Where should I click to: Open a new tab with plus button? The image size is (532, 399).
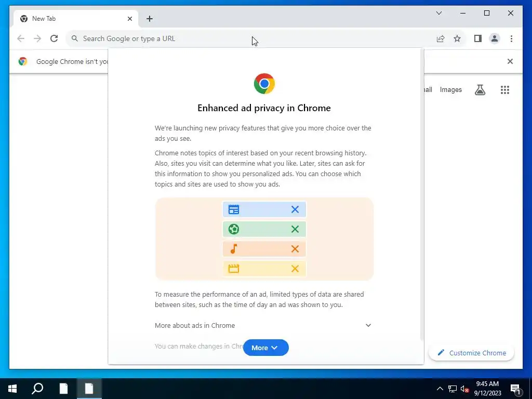click(149, 19)
